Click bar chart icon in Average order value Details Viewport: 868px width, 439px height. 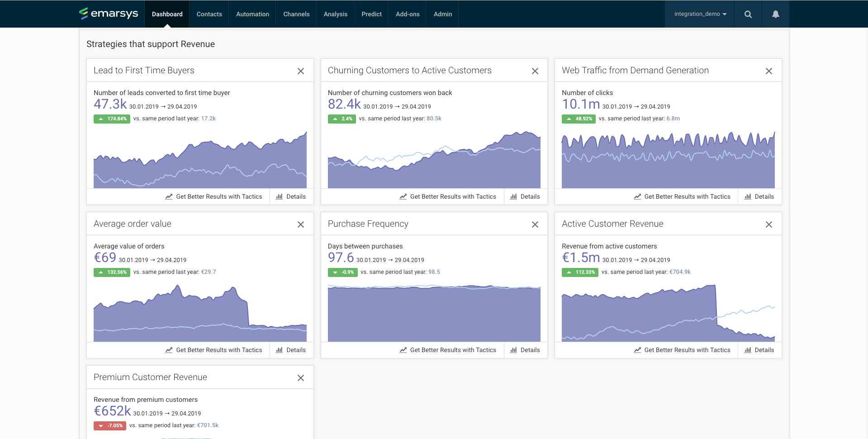279,350
